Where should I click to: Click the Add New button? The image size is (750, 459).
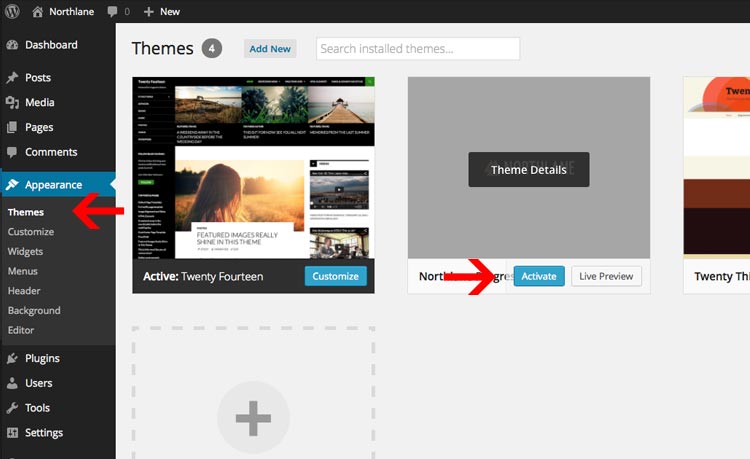[270, 49]
